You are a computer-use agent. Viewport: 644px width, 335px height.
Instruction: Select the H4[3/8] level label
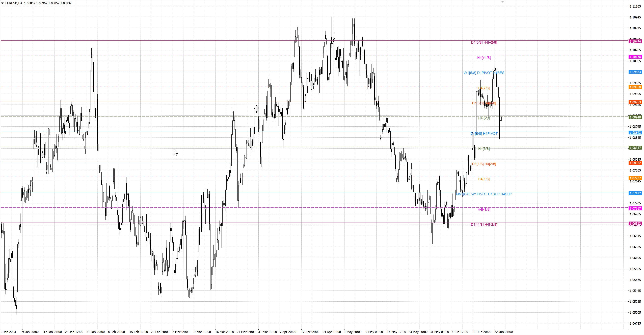[x=484, y=149]
